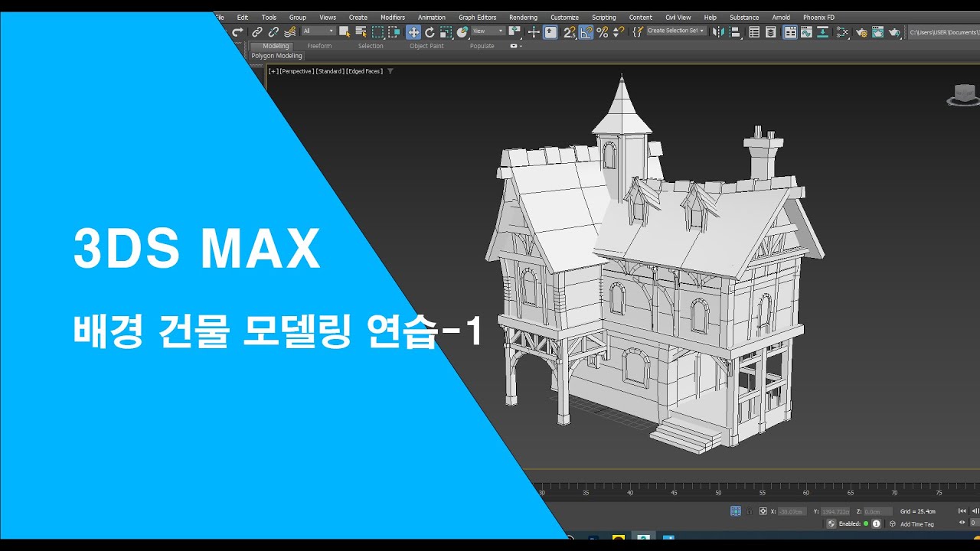This screenshot has width=980, height=551.
Task: Click the Select and Place tool
Action: (462, 32)
